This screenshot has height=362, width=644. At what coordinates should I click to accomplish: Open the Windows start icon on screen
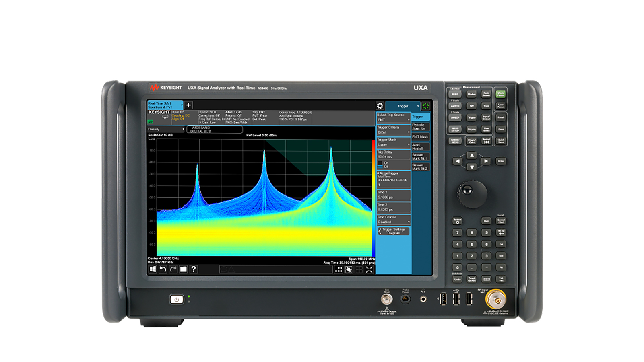153,269
